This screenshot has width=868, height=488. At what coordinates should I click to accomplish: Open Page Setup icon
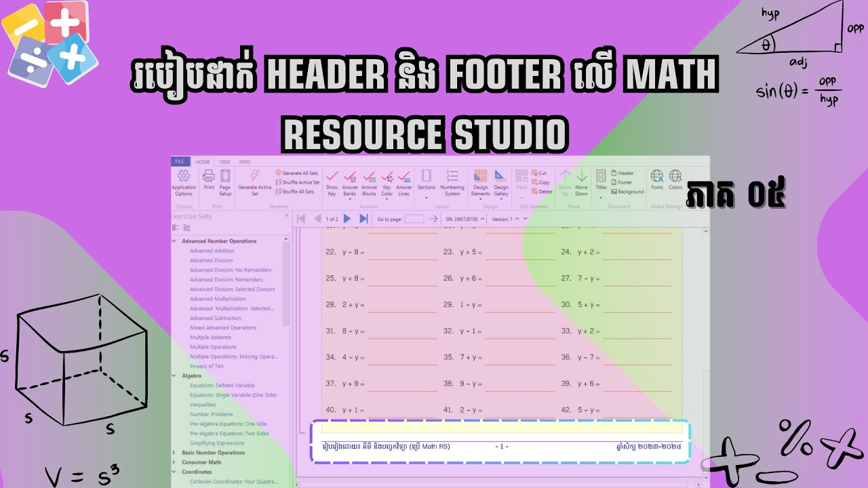click(x=225, y=176)
